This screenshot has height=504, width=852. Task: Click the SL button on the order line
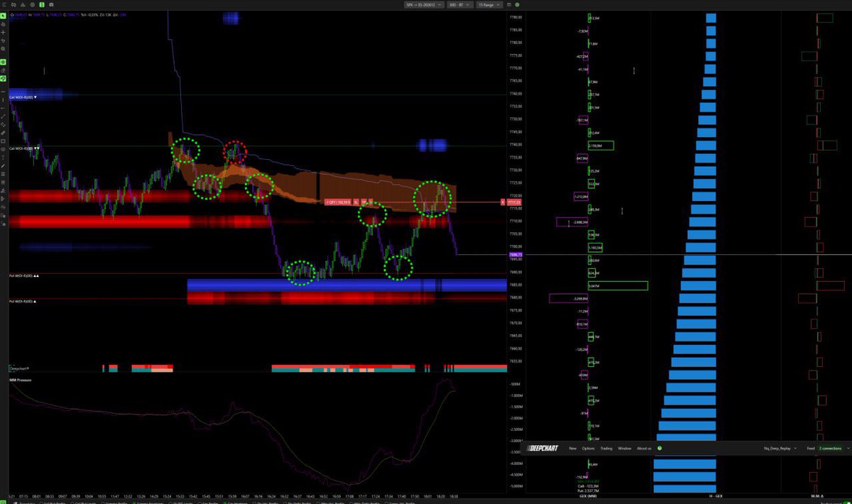[x=357, y=202]
